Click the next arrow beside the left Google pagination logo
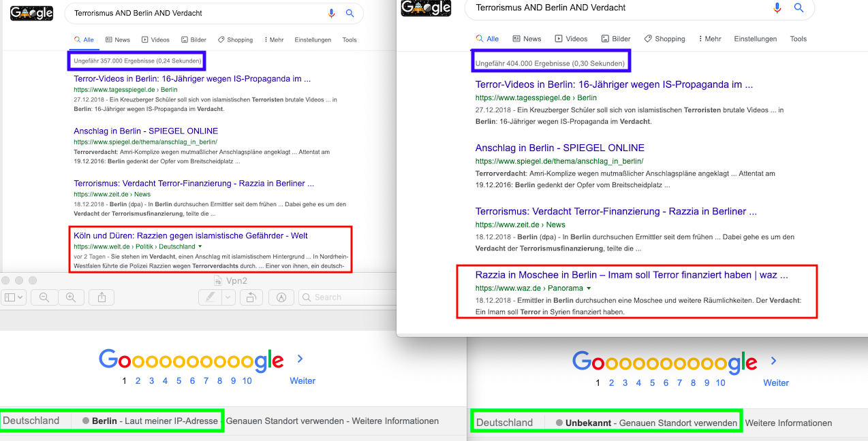 pyautogui.click(x=300, y=359)
